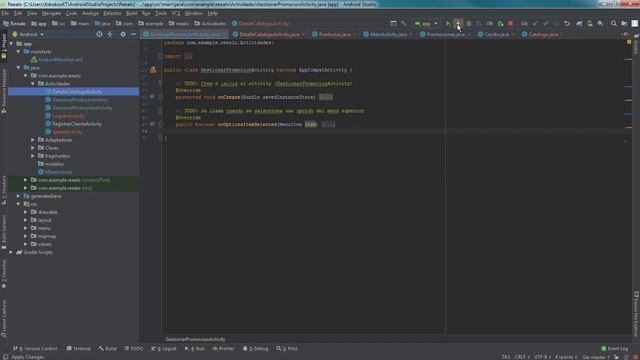Collapse the app module node
Image resolution: width=640 pixels, height=360 pixels.
pyautogui.click(x=11, y=44)
